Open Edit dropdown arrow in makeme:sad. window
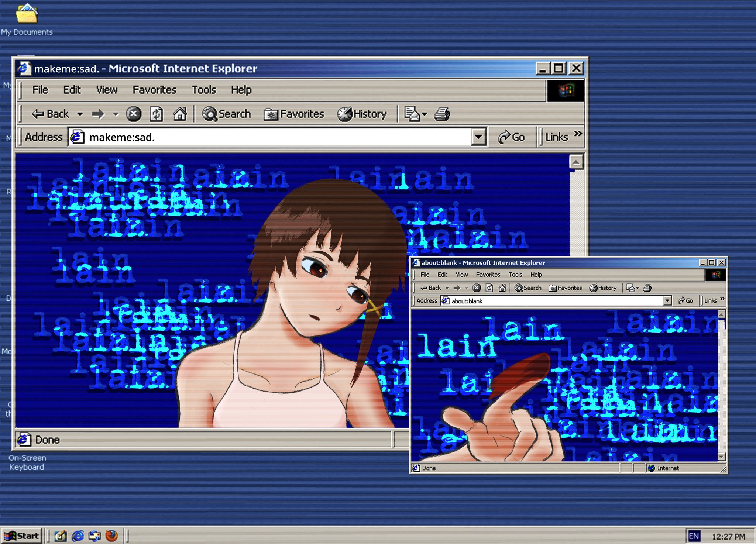This screenshot has height=544, width=756. tap(425, 114)
